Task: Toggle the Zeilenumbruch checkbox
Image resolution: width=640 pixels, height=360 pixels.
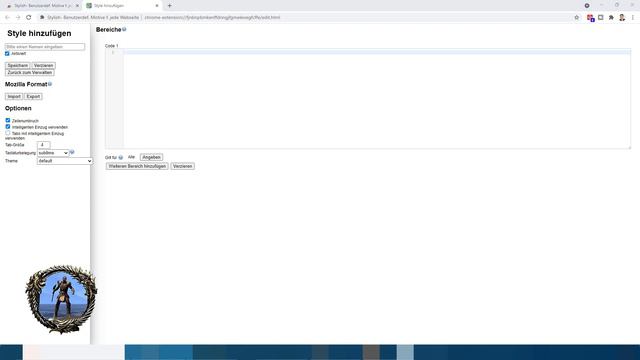Action: click(8, 120)
